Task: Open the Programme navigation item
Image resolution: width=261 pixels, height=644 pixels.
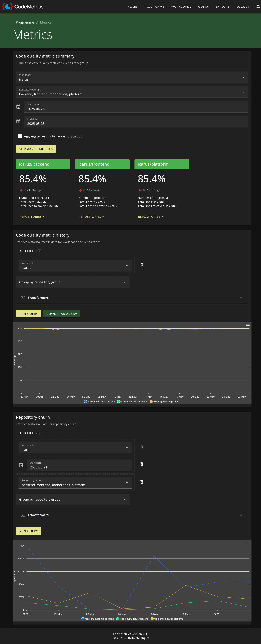Action: coord(154,7)
